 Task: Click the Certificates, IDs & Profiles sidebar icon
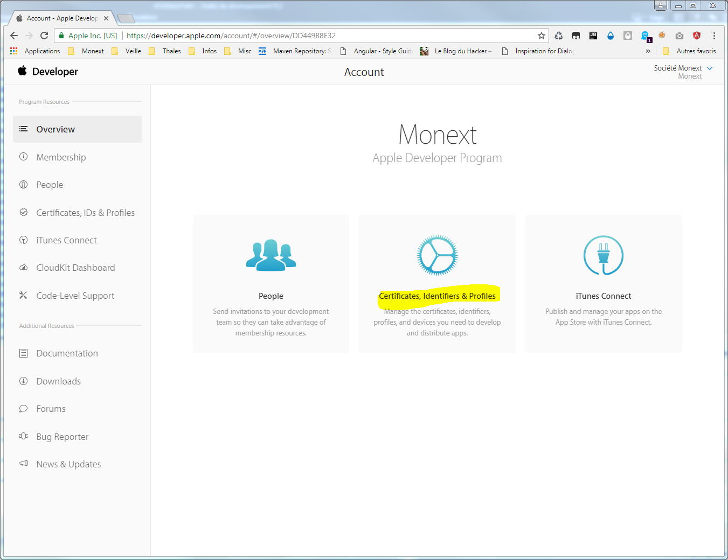click(x=23, y=212)
